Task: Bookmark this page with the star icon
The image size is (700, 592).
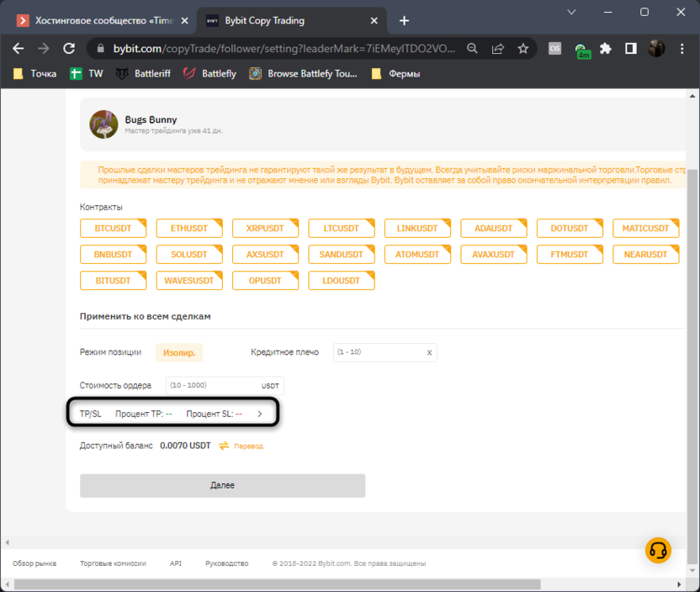Action: pyautogui.click(x=522, y=49)
